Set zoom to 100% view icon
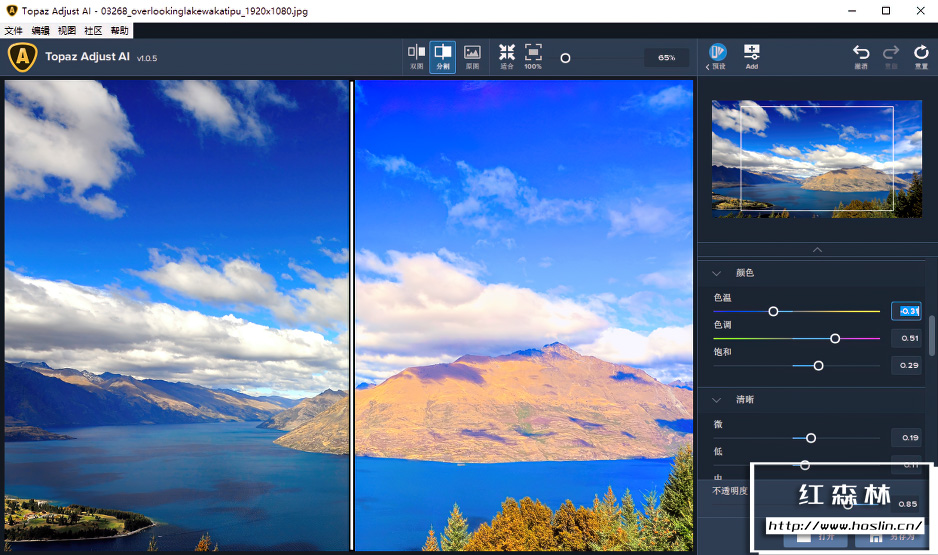This screenshot has width=938, height=555. [533, 57]
